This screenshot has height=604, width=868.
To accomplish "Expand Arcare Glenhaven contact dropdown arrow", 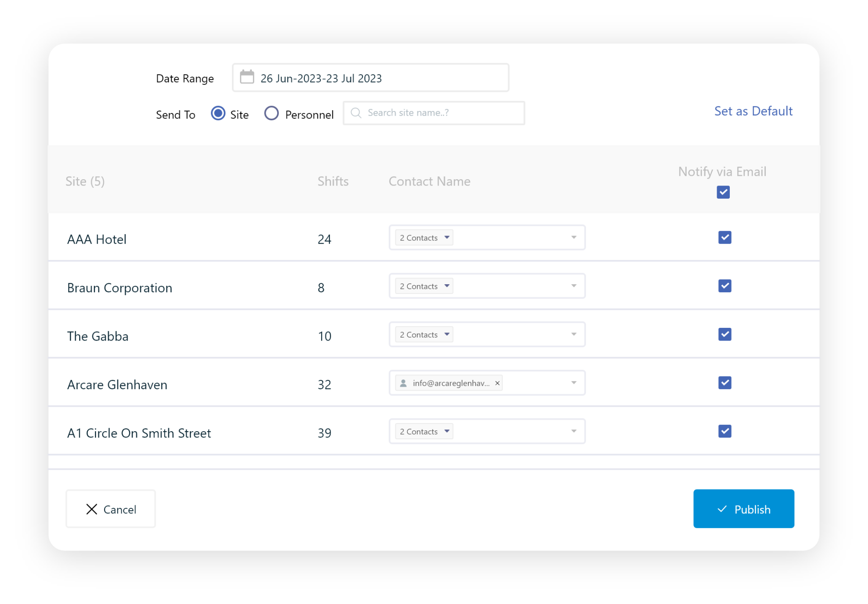I will click(x=574, y=382).
